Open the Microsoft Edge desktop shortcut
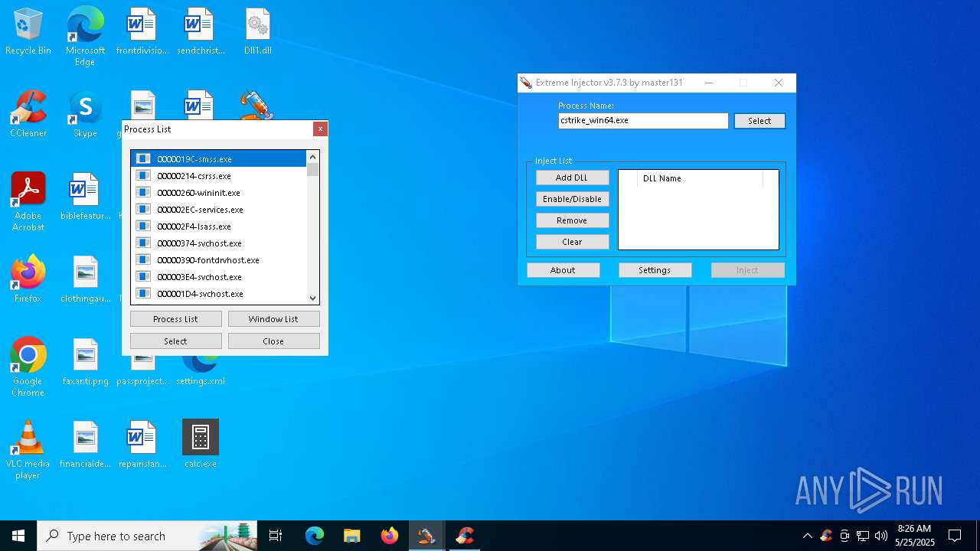Screen dimensions: 980x551 click(x=85, y=37)
